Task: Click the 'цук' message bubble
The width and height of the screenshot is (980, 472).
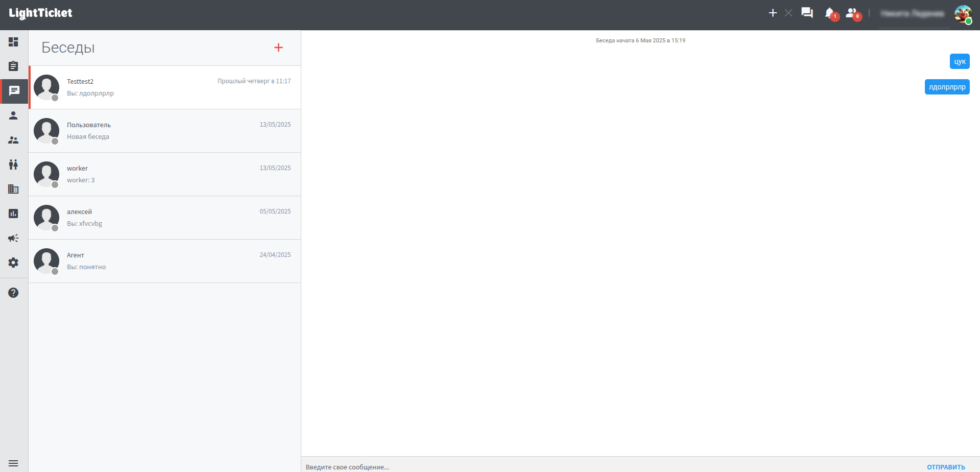Action: (960, 61)
